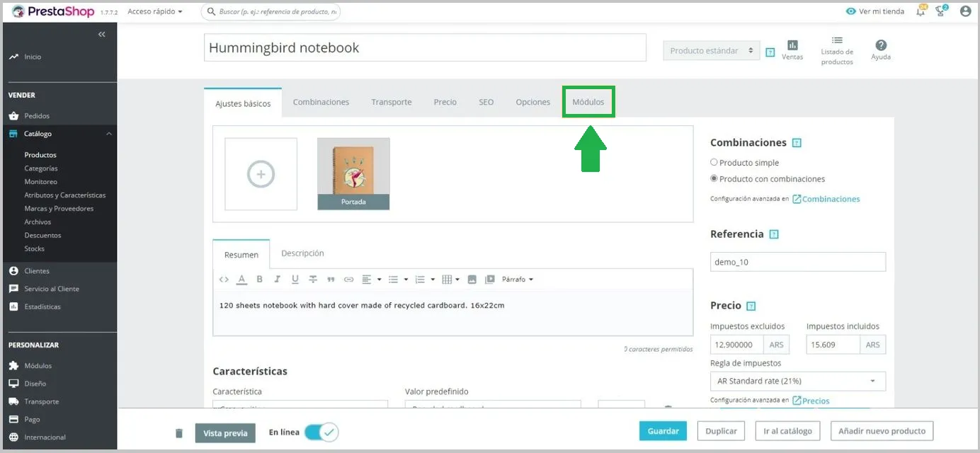Viewport: 980px width, 453px height.
Task: Select Producto con combinaciones radio button
Action: tap(714, 179)
